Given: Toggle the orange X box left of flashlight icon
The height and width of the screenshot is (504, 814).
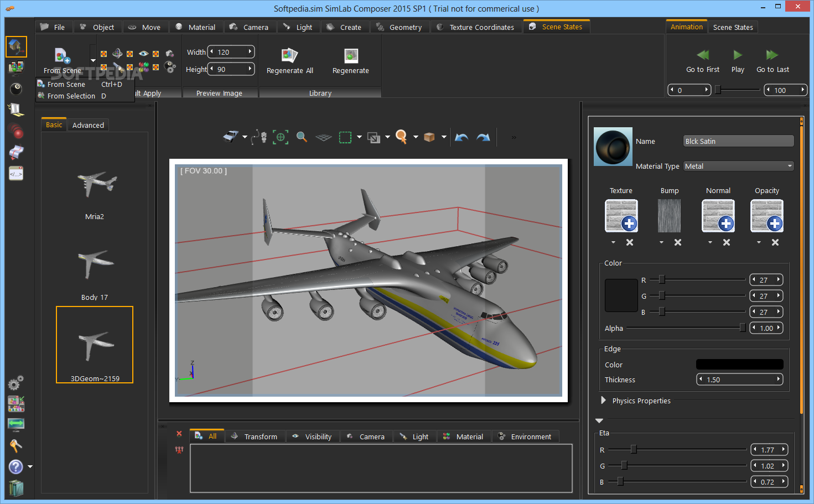Looking at the screenshot, I should (x=103, y=67).
